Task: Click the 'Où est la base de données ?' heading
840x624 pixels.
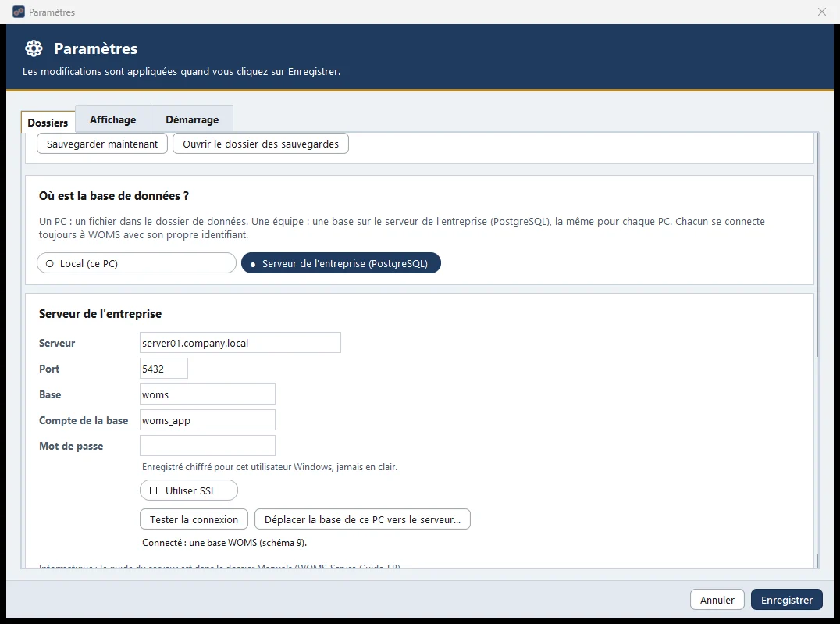Action: point(113,196)
